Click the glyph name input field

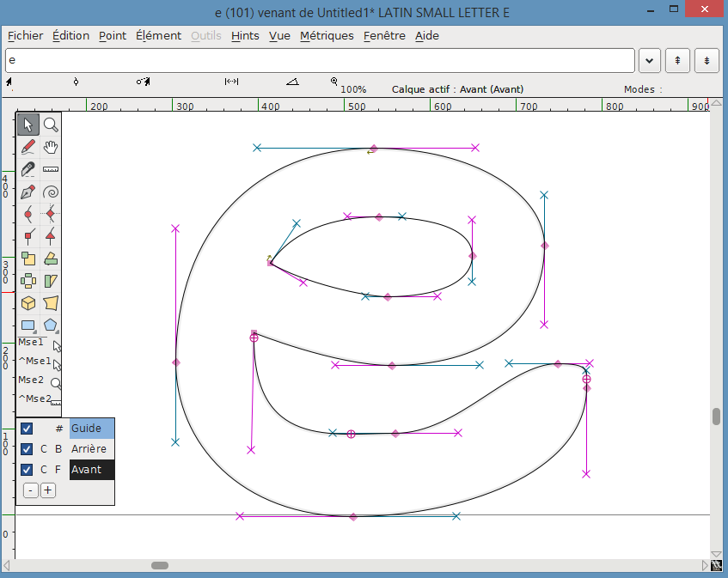(x=320, y=61)
